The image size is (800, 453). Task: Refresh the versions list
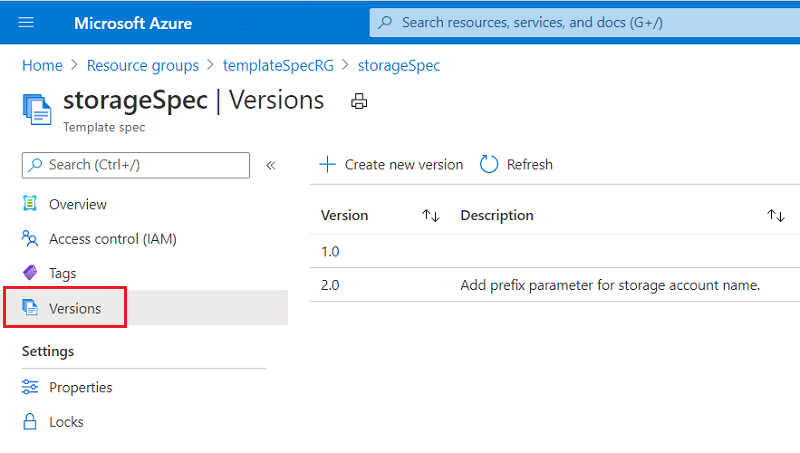click(517, 165)
